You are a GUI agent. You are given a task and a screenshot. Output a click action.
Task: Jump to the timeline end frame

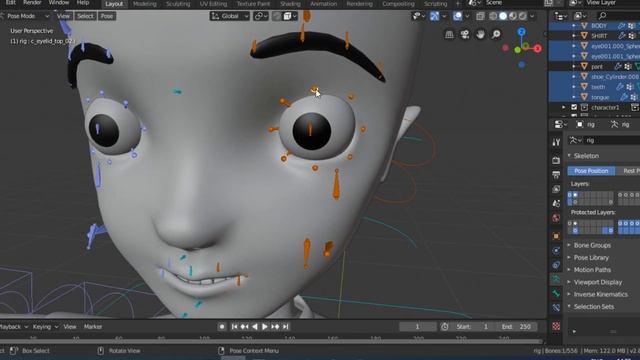click(286, 327)
